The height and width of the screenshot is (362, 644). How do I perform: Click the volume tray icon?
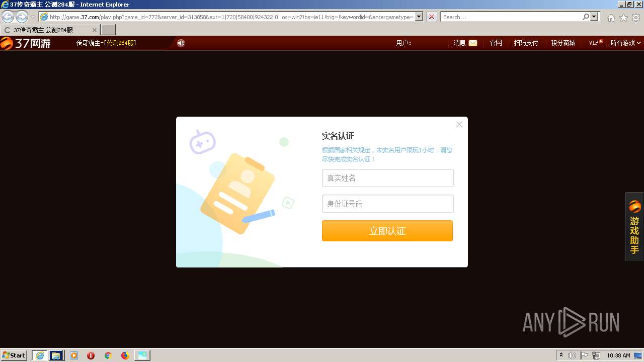point(572,355)
